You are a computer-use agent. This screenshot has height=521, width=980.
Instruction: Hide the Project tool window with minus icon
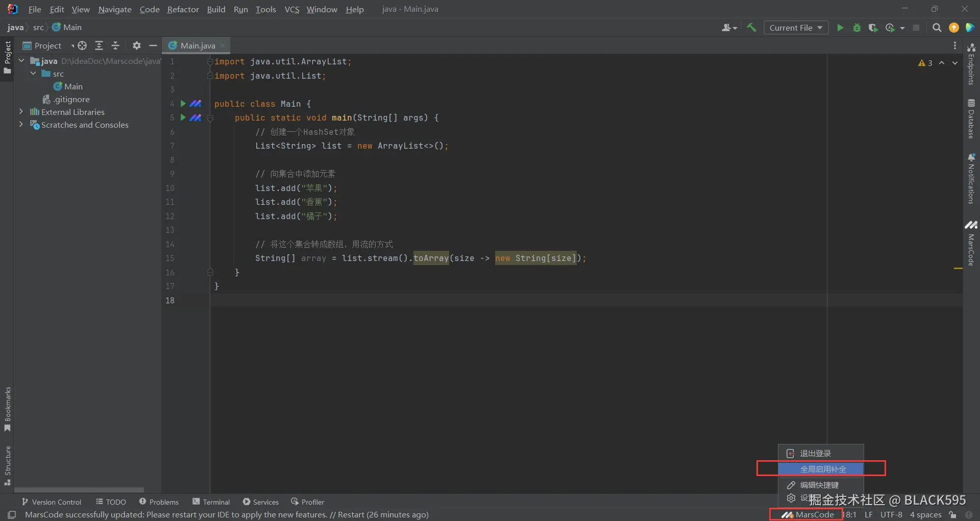(153, 45)
